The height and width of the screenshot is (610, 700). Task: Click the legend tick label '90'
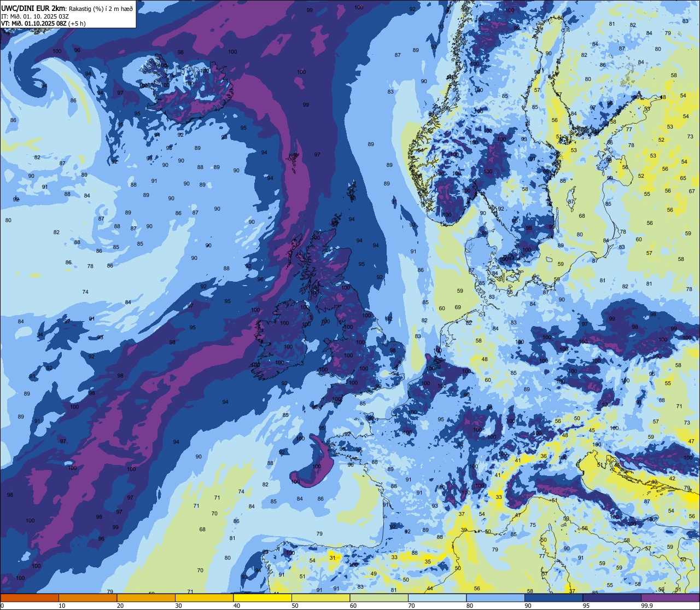[528, 606]
